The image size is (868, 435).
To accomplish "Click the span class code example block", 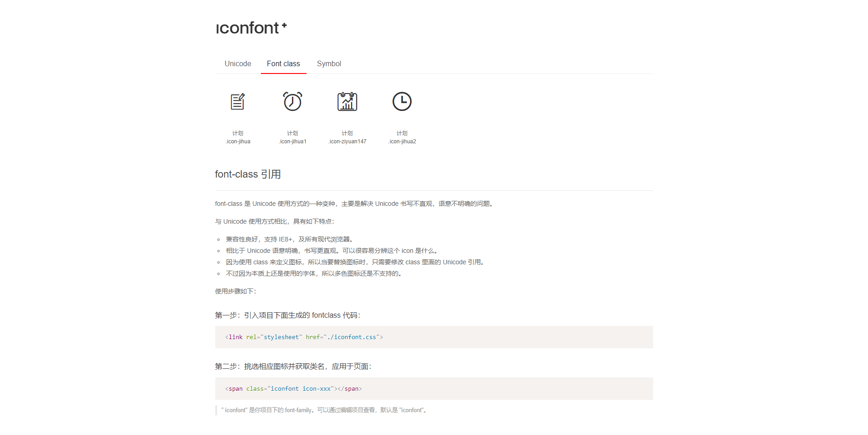I will click(x=294, y=388).
